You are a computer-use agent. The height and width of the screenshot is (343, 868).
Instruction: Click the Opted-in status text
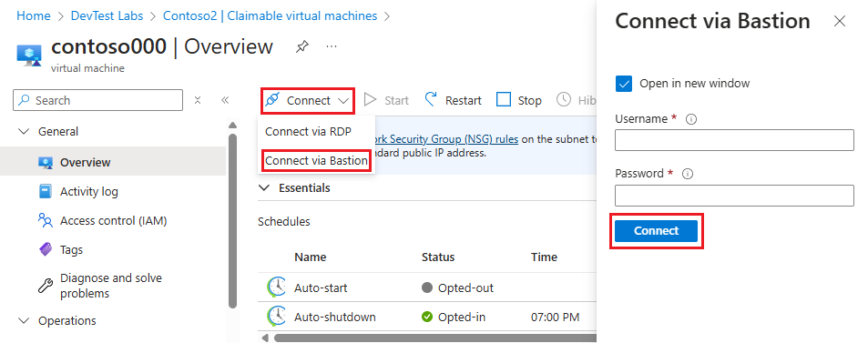coord(462,317)
